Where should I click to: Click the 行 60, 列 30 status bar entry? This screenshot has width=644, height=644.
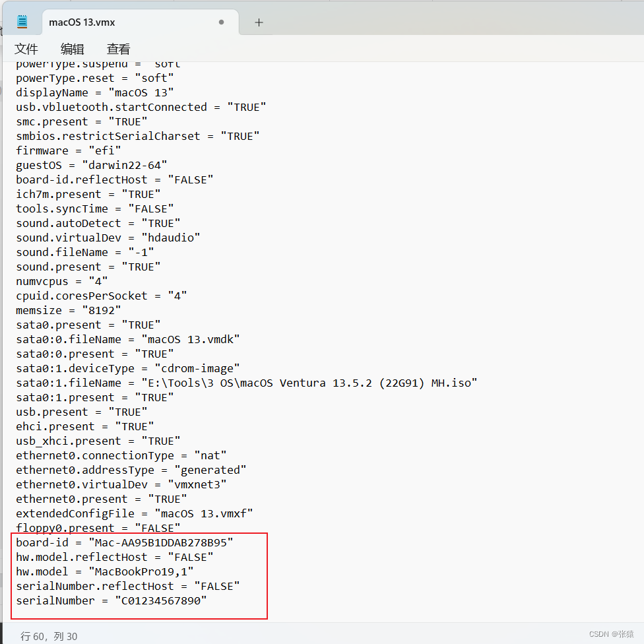coord(49,636)
